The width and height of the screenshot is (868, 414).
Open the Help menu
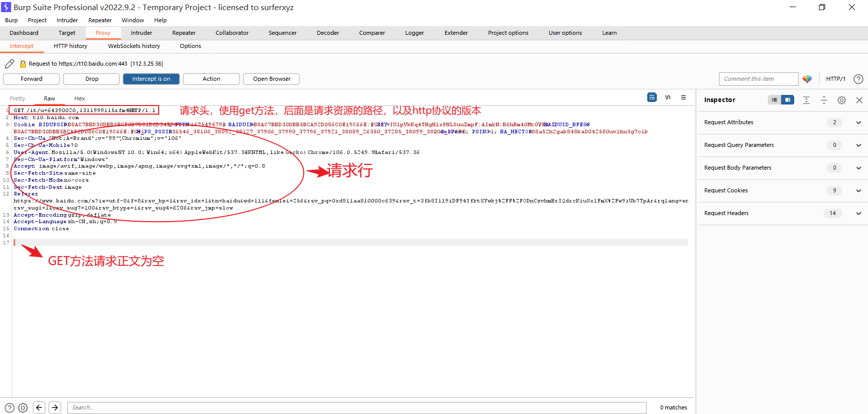[x=160, y=20]
